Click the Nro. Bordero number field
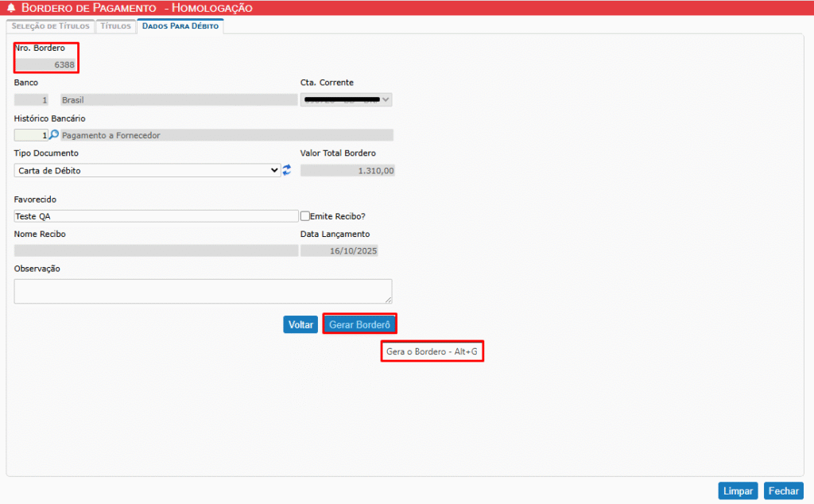Viewport: 814px width, 504px height. tap(46, 65)
